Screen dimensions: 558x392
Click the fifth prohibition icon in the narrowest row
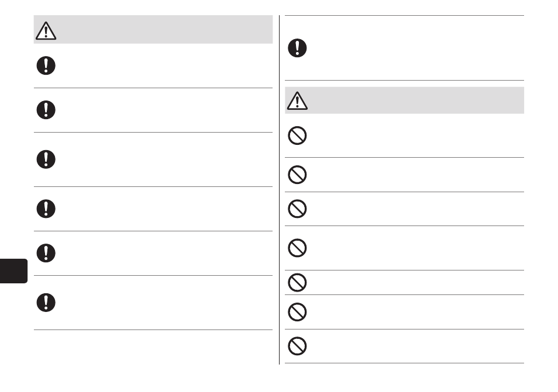[297, 283]
